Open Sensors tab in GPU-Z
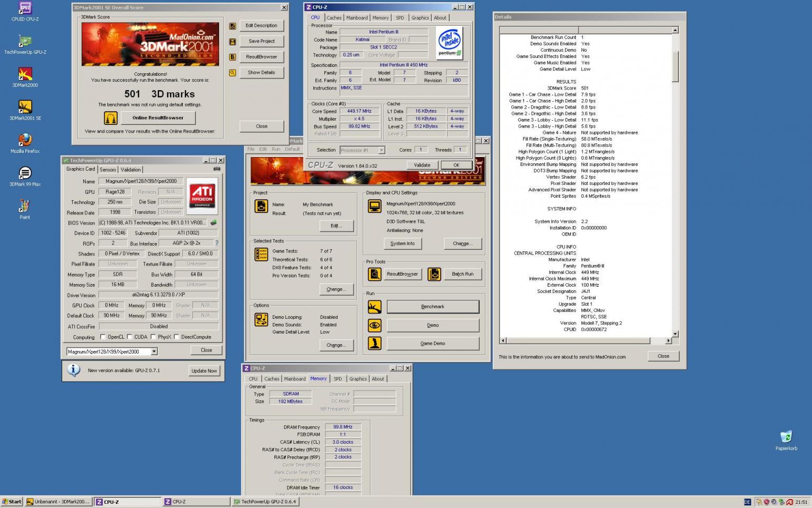This screenshot has width=812, height=508. pos(108,170)
